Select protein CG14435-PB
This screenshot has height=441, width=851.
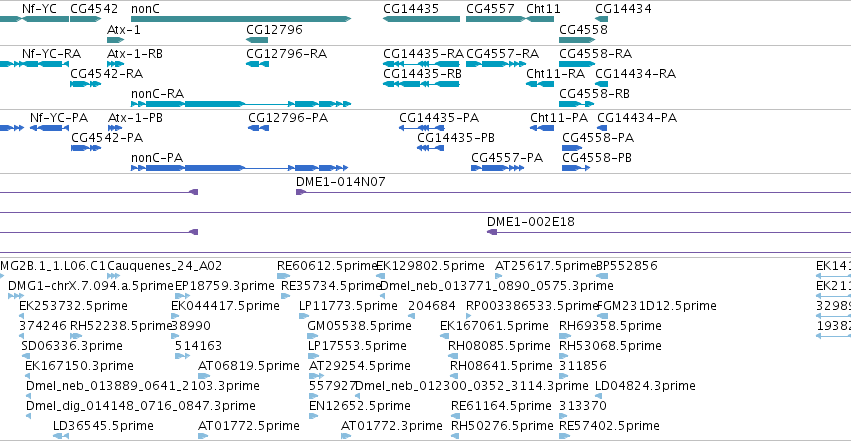point(430,148)
